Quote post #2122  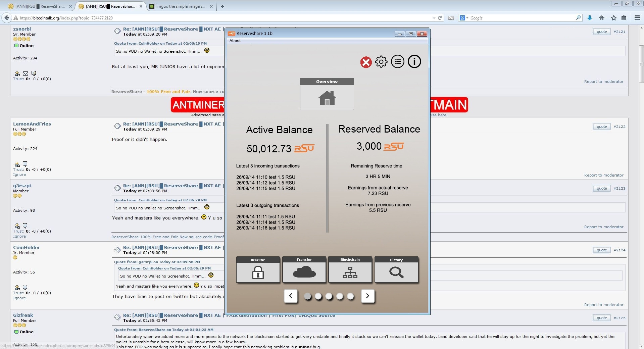(x=601, y=127)
